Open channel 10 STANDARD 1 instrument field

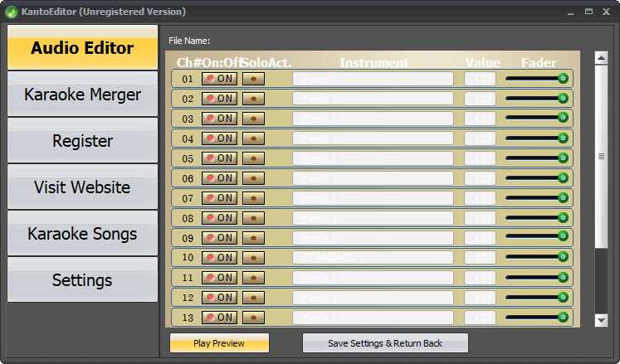tap(373, 258)
